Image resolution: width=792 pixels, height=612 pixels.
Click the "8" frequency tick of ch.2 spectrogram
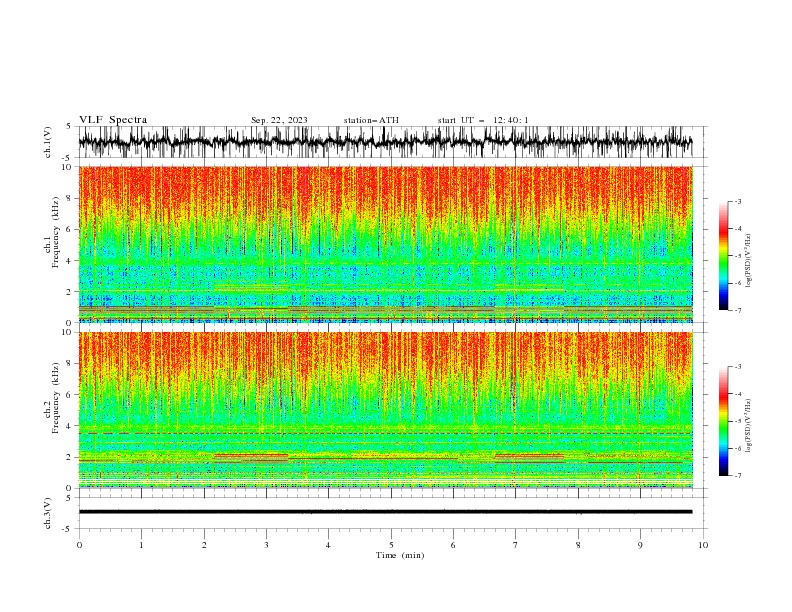click(x=70, y=364)
